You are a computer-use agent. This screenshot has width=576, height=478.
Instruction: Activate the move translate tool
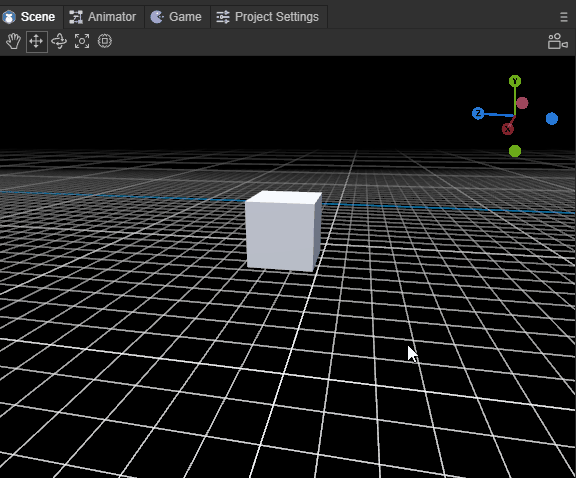click(36, 41)
